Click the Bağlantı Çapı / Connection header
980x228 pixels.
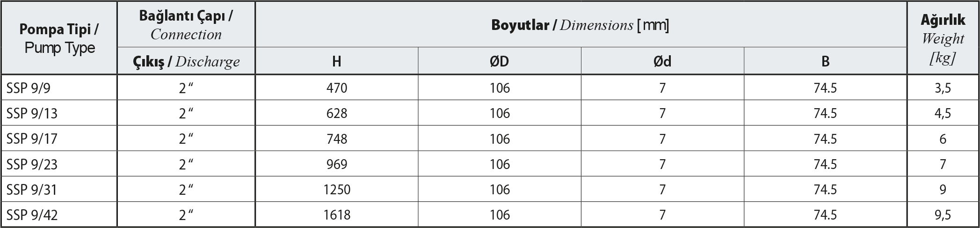[186, 24]
